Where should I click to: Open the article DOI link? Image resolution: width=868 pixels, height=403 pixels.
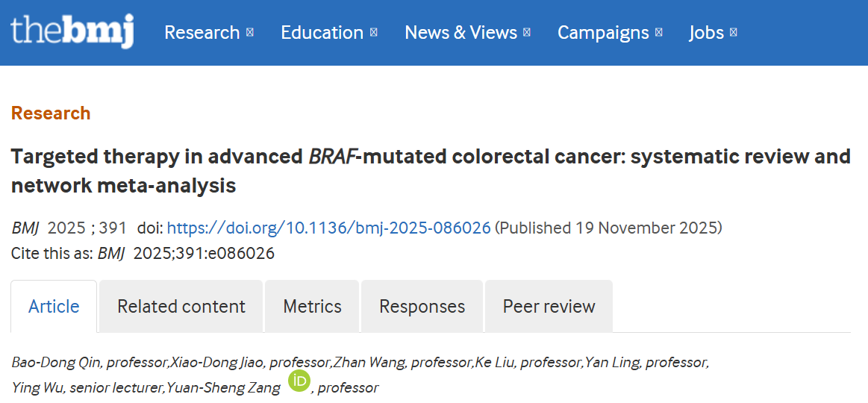[x=328, y=228]
